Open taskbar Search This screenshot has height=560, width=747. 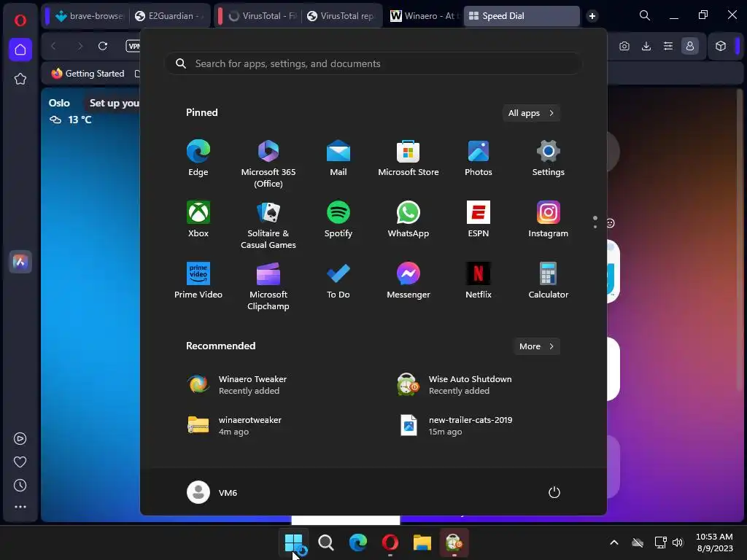click(326, 542)
